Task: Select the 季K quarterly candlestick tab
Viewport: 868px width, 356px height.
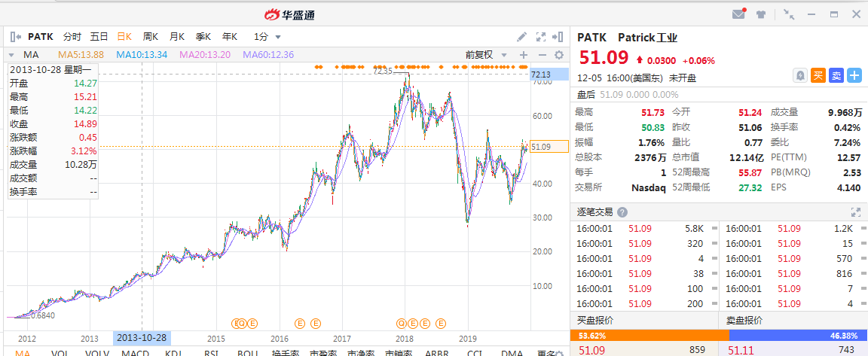Action: click(203, 37)
